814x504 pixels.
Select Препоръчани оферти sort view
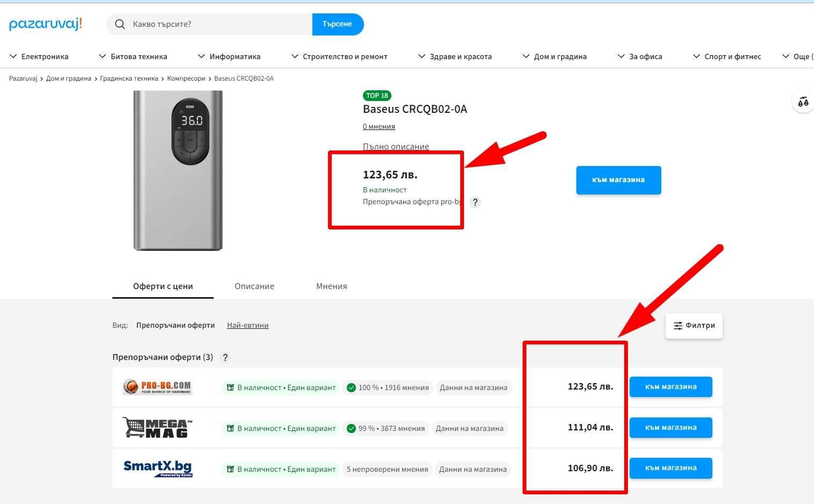coord(175,325)
